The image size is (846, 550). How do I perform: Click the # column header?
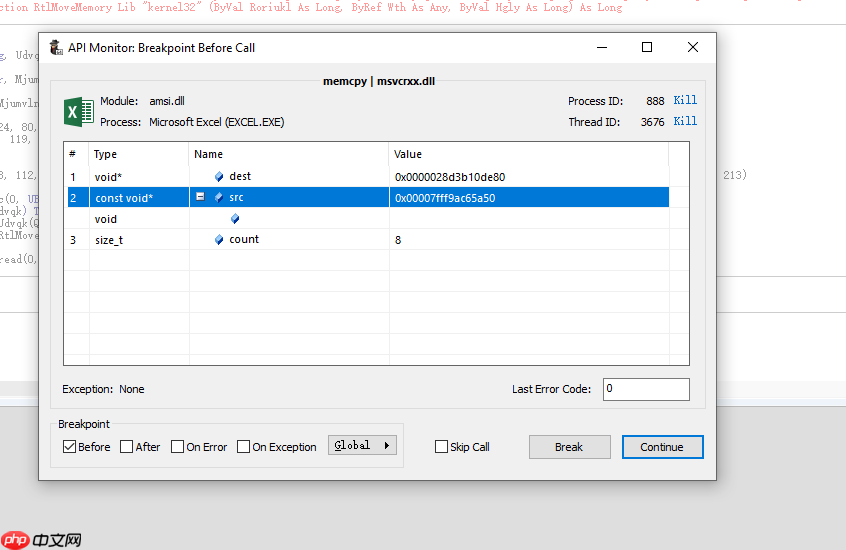tap(76, 154)
